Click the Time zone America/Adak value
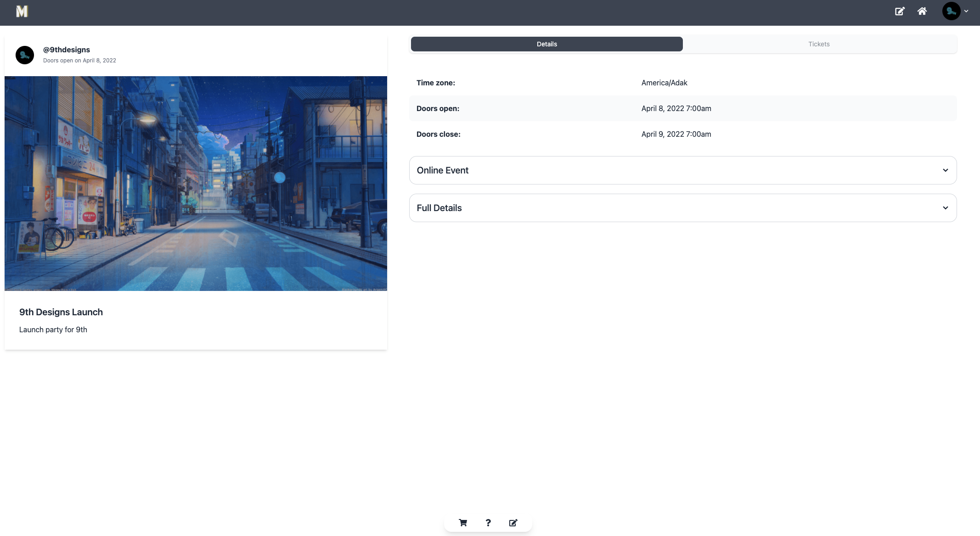 tap(665, 83)
